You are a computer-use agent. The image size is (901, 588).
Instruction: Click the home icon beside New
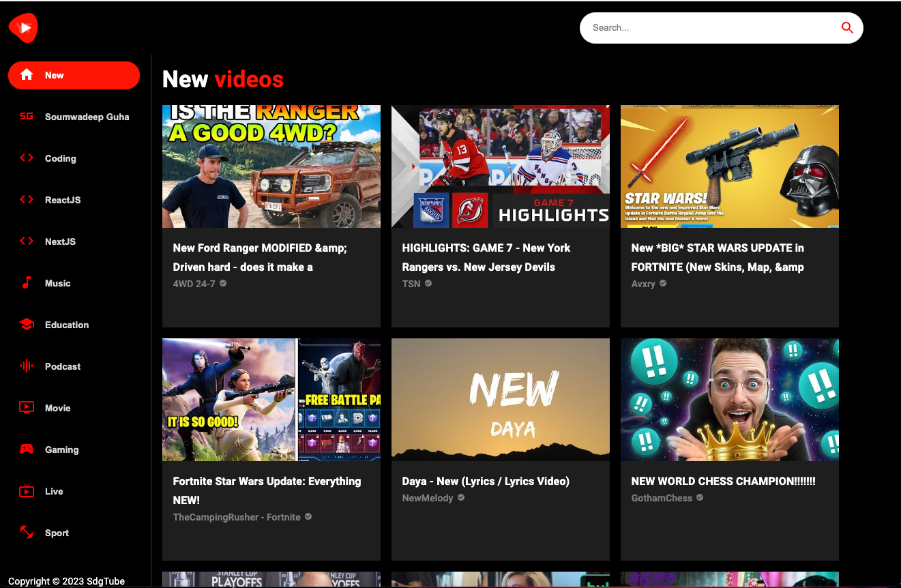tap(27, 75)
